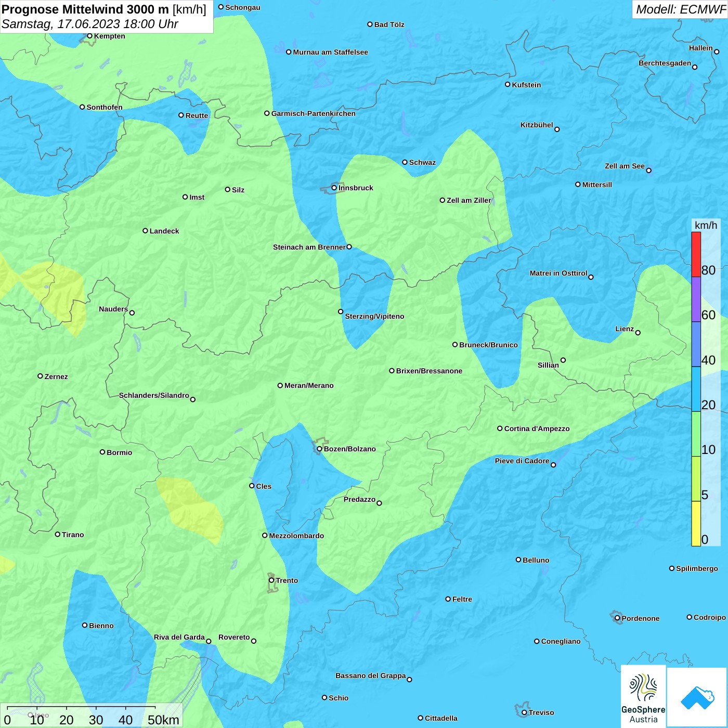Click the 'Murnau am Staffelsee' label

(x=330, y=52)
